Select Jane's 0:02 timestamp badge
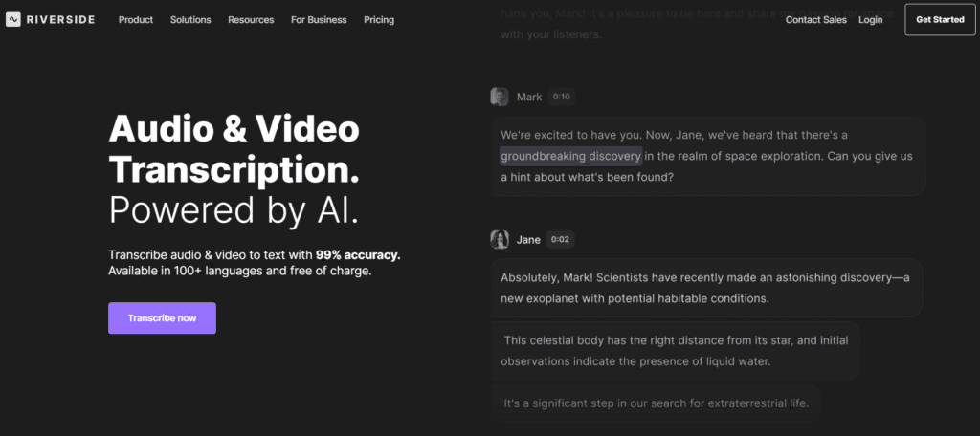Viewport: 980px width, 436px height. [561, 239]
